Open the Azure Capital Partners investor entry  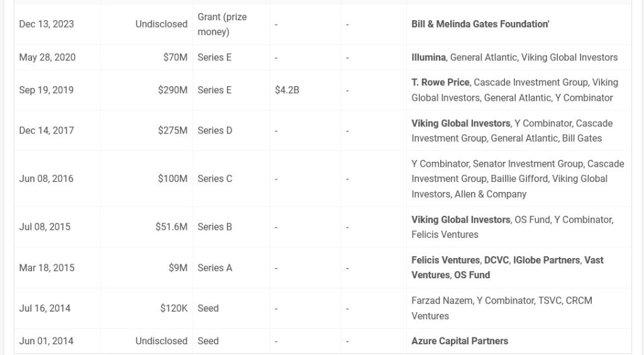(x=460, y=341)
